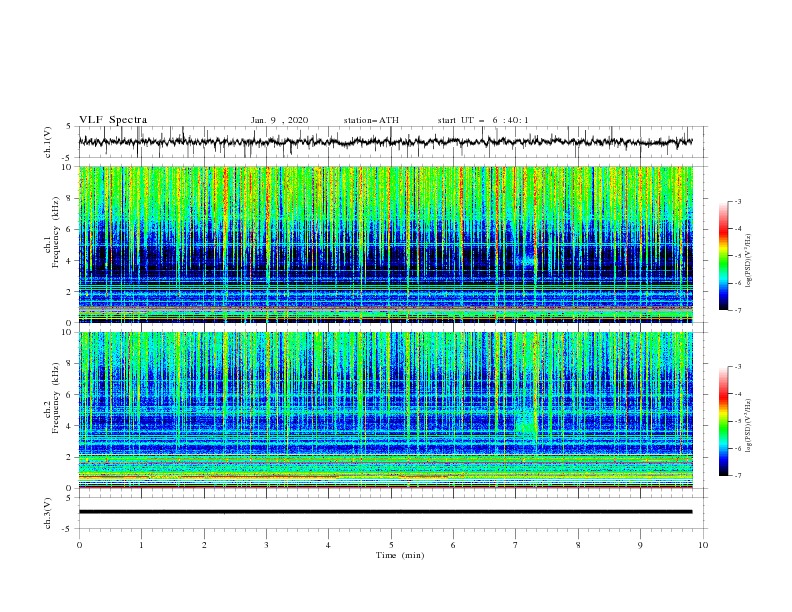Click the "4" minute tick label
792x612 pixels.
click(x=328, y=545)
